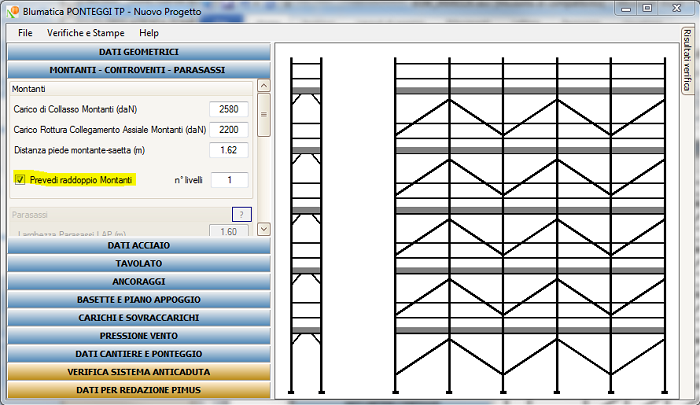
Task: Click the panel scrollbar up arrow
Action: [264, 88]
